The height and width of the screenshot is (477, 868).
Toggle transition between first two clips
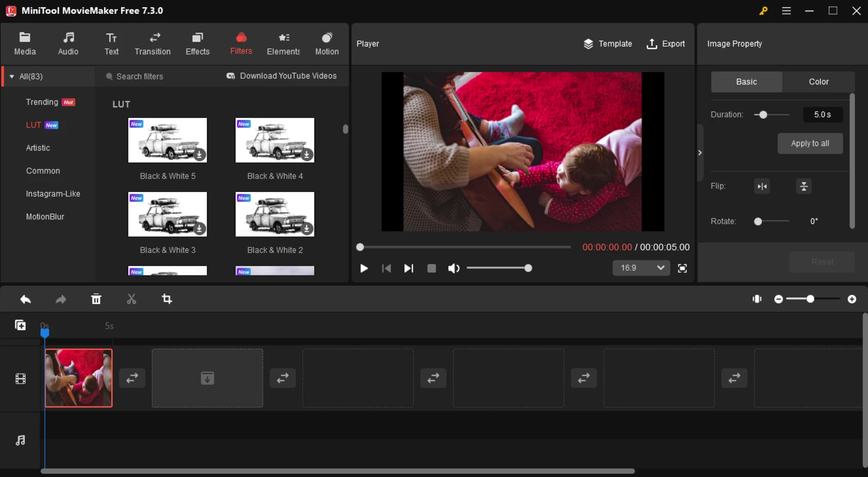pyautogui.click(x=132, y=378)
